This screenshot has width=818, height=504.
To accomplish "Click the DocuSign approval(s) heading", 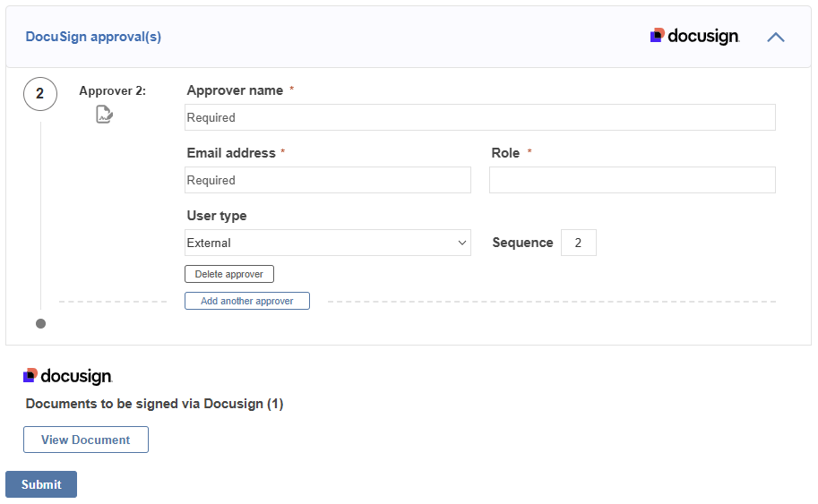I will coord(93,37).
